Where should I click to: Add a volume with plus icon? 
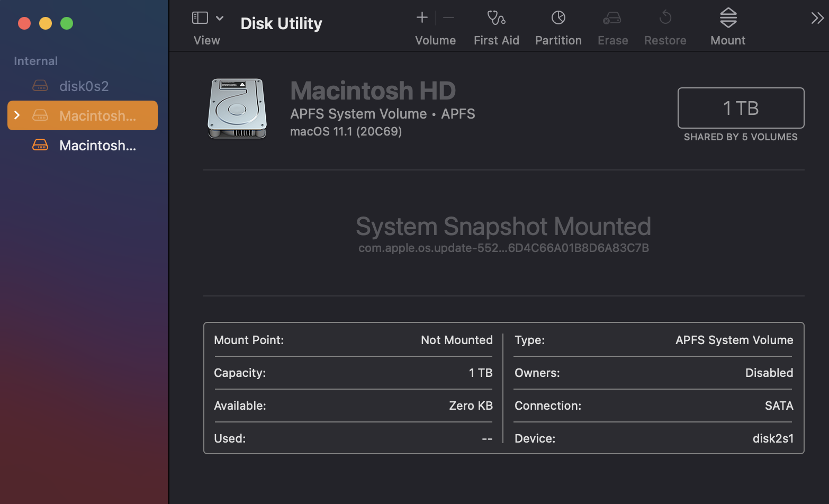point(422,17)
